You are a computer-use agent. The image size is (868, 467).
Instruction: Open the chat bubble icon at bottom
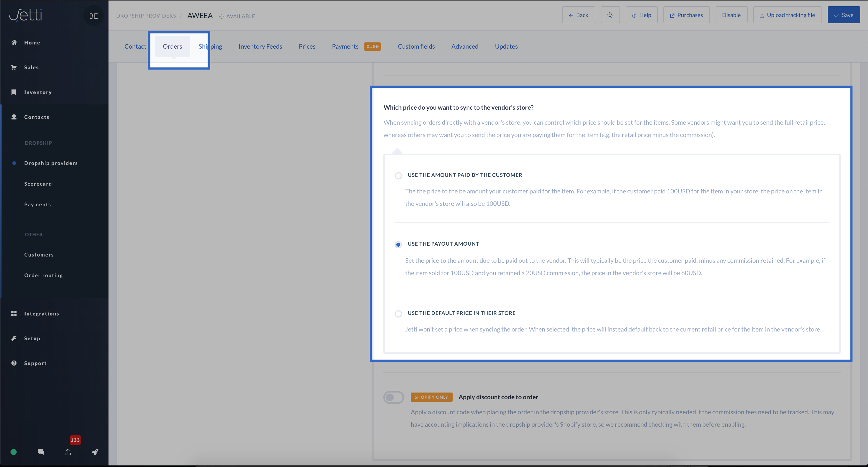point(41,452)
